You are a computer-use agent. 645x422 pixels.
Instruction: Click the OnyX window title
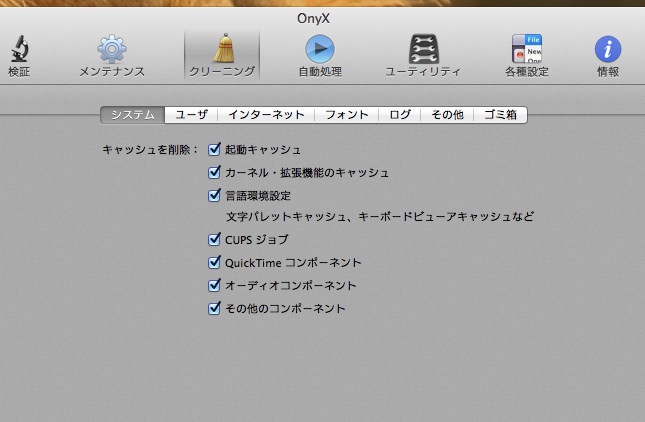[313, 19]
